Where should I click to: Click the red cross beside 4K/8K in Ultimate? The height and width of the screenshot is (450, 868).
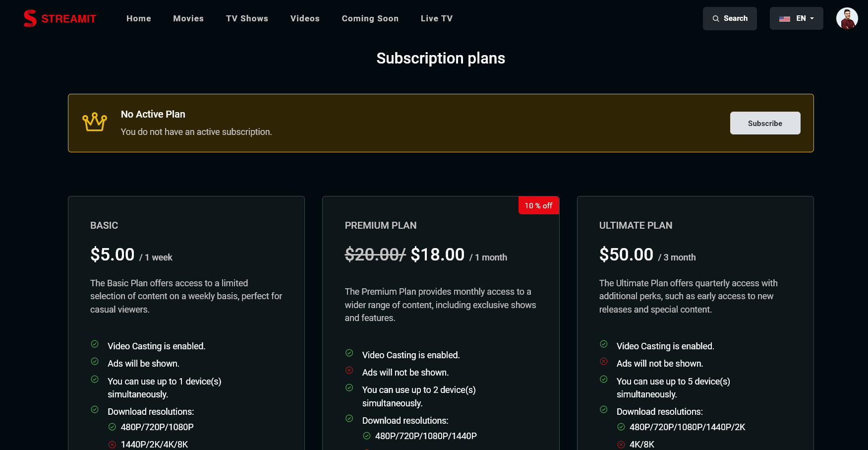621,443
